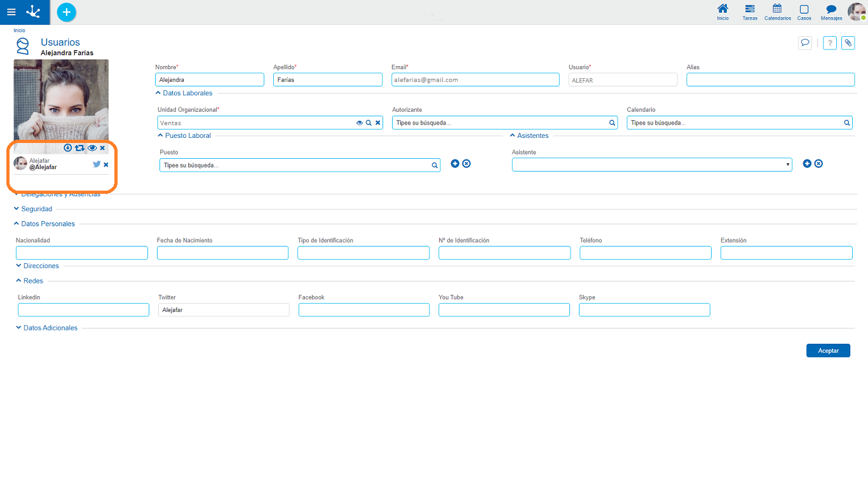Viewport: 868px width, 488px height.
Task: Click the Usuarios form icon
Action: [23, 46]
